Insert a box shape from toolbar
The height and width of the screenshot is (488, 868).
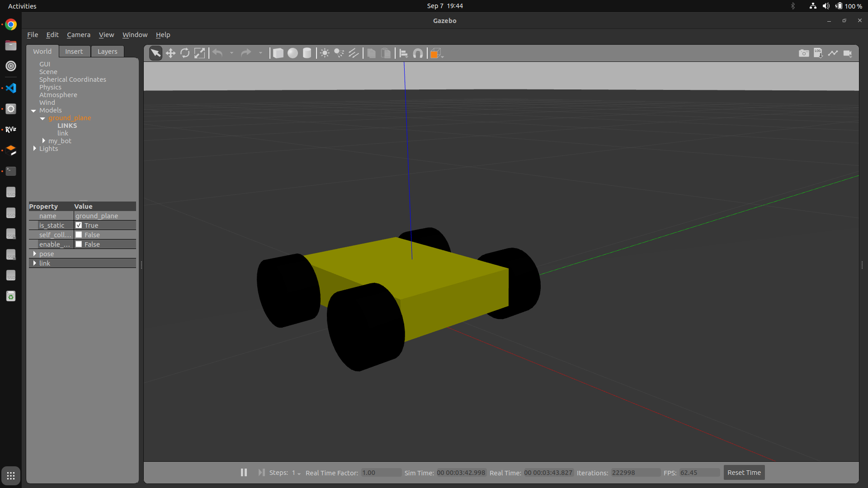[278, 53]
